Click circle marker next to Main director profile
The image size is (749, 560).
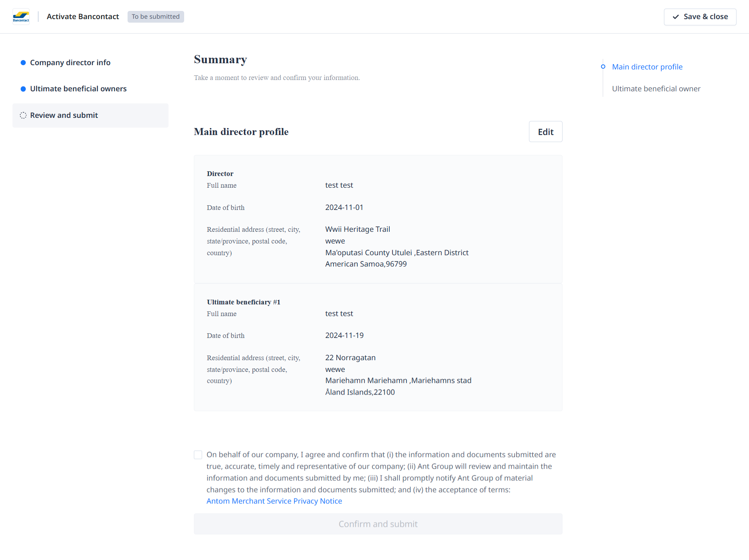coord(603,67)
